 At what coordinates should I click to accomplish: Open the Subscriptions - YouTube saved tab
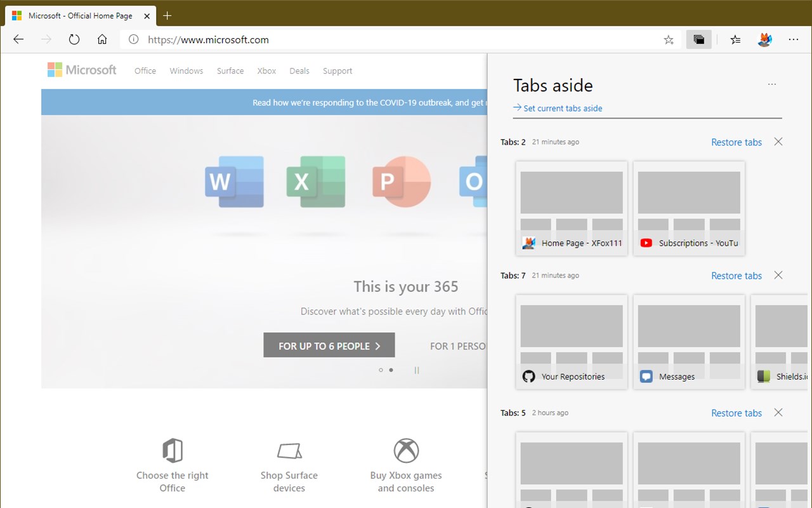tap(689, 208)
